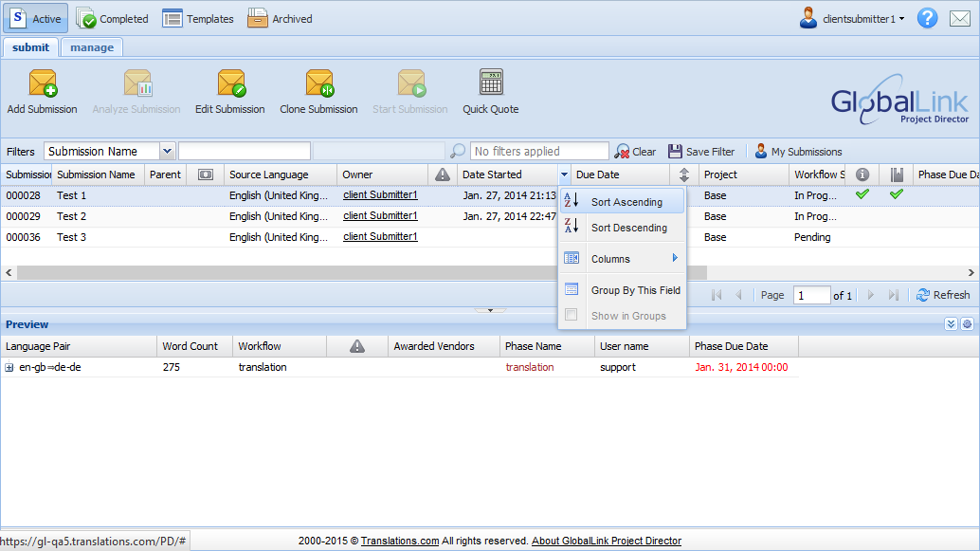This screenshot has height=551, width=980.
Task: Go to the first page arrow
Action: point(717,295)
